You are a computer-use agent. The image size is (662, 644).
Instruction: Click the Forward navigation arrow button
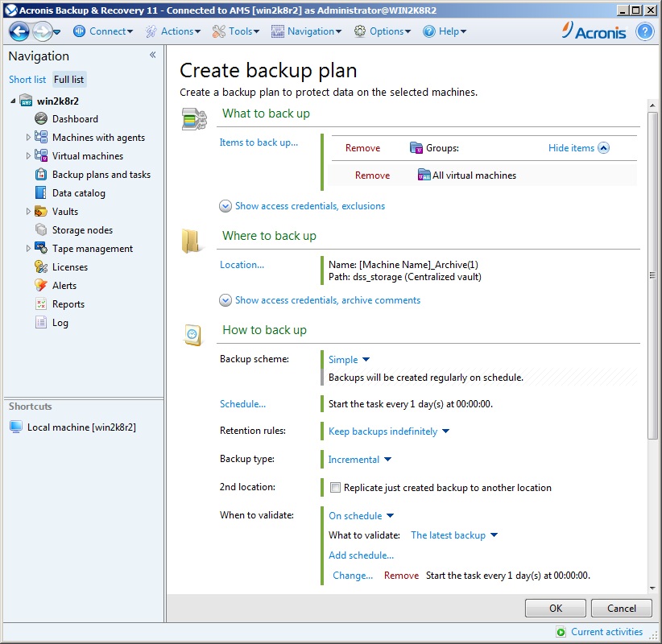(42, 31)
